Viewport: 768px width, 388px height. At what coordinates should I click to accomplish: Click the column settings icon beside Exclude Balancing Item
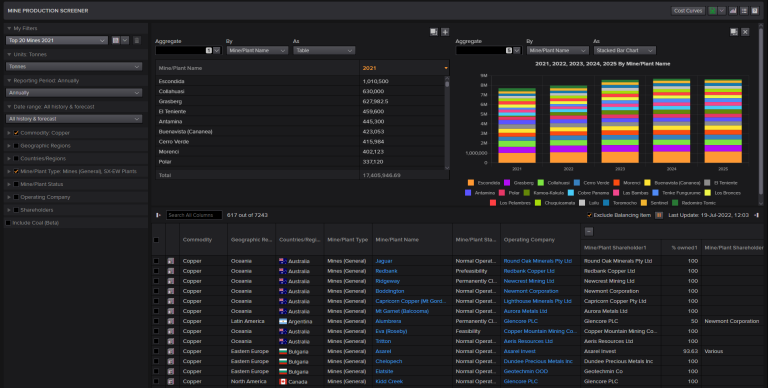click(659, 215)
